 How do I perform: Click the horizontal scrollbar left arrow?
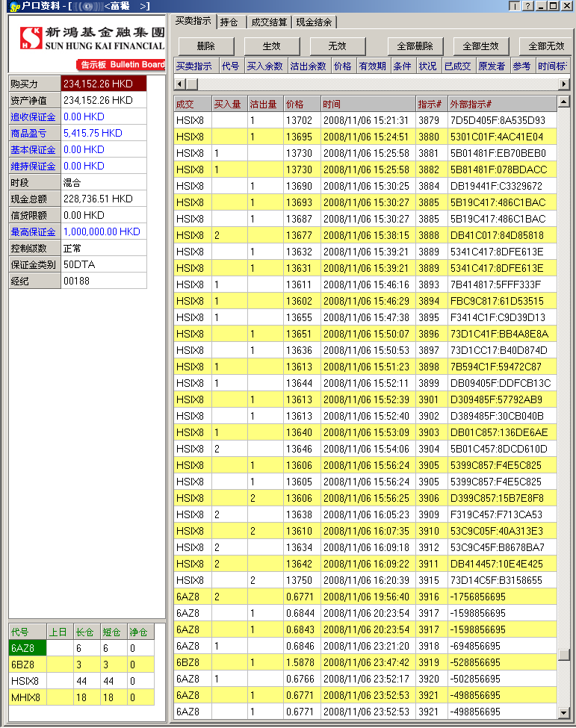(x=180, y=84)
